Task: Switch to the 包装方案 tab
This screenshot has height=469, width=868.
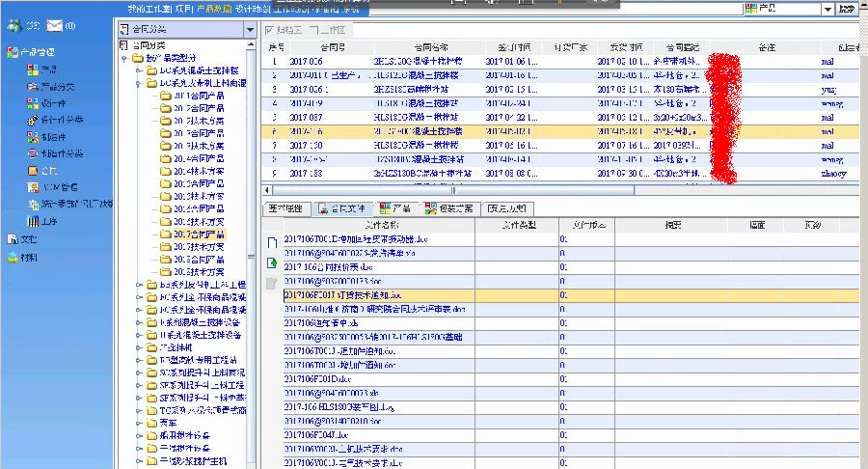Action: pos(449,208)
